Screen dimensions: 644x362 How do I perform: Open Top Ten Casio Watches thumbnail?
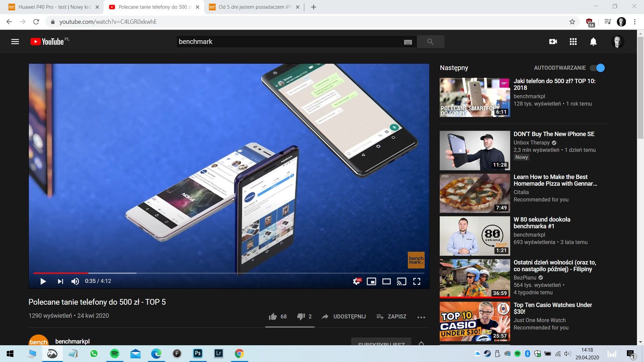tap(475, 321)
